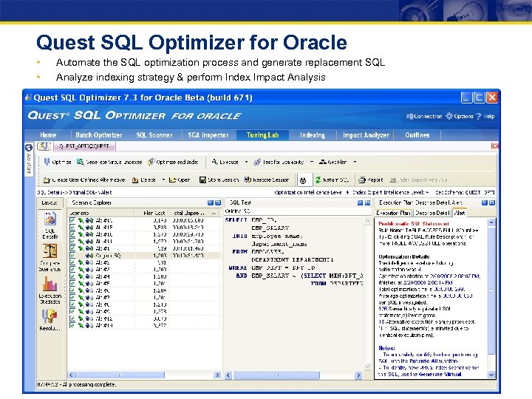Toggle checkbox on first scenario row
532x399 pixels.
(72, 220)
